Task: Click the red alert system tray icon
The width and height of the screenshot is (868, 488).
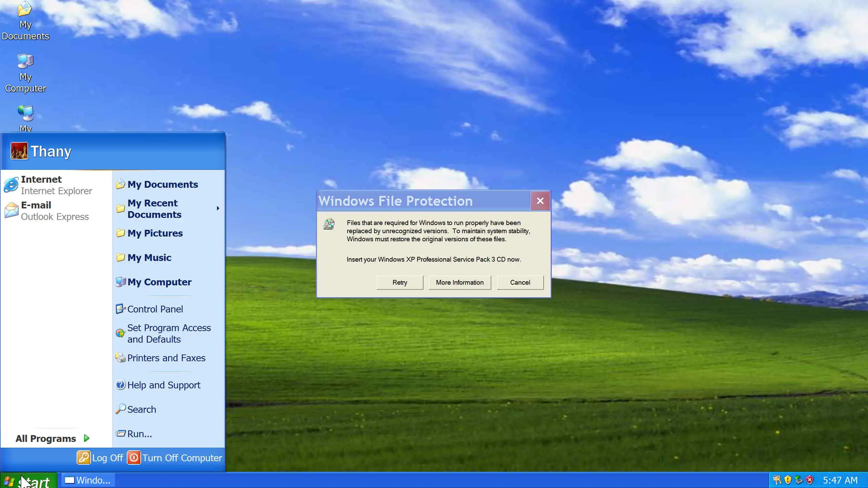Action: pyautogui.click(x=810, y=480)
